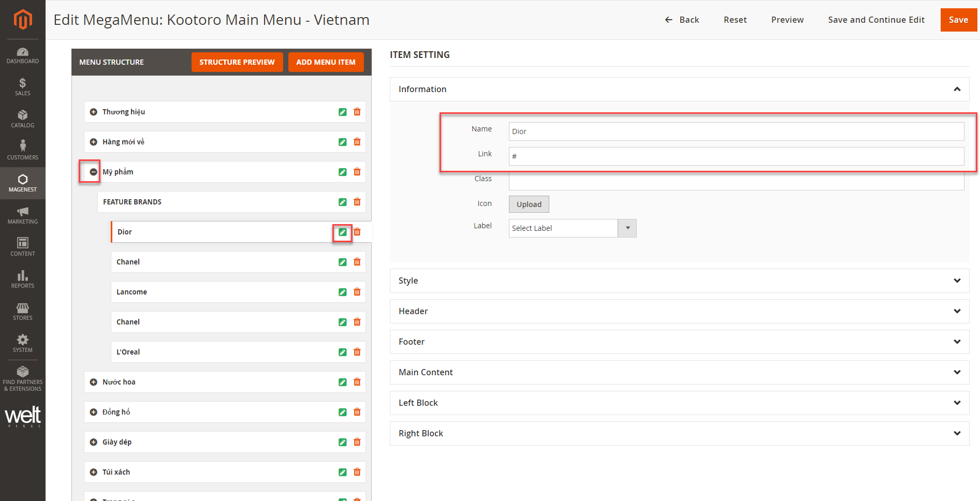Edit the FEATURE BRANDS menu item
Screen dimensions: 980x501
[x=343, y=202]
